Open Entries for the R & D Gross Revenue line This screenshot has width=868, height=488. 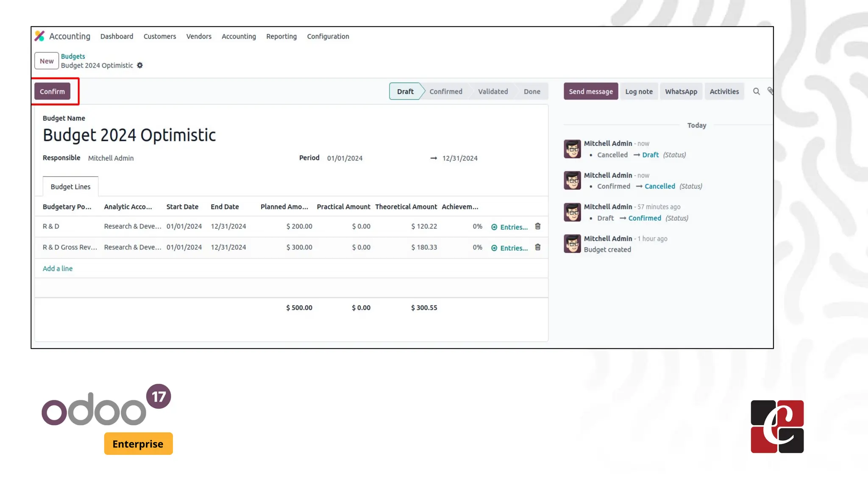click(509, 248)
